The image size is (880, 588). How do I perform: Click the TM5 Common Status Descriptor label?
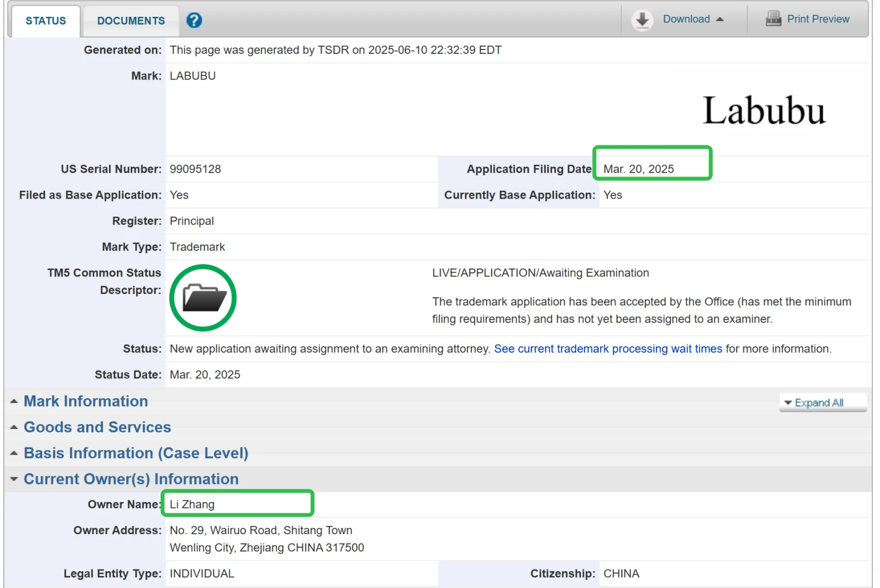pyautogui.click(x=104, y=281)
